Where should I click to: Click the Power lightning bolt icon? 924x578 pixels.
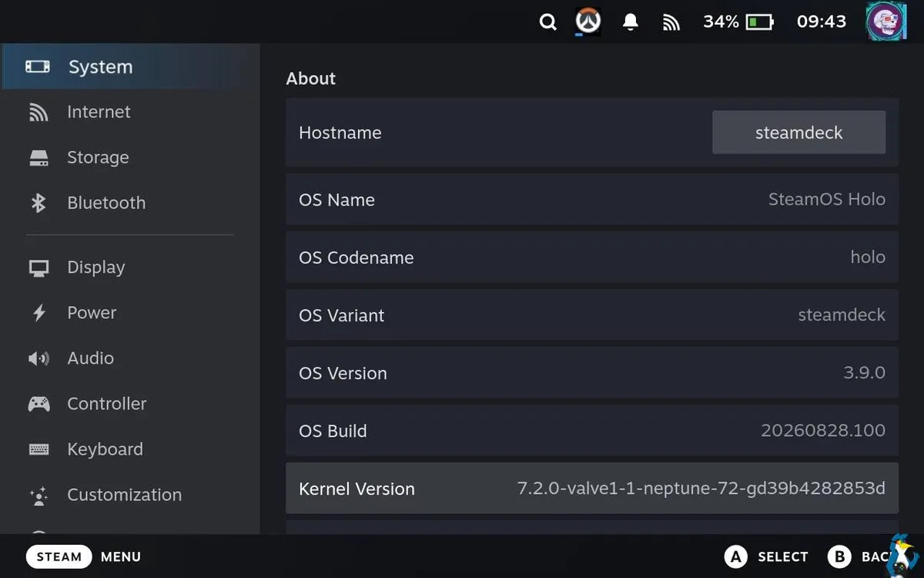point(38,313)
